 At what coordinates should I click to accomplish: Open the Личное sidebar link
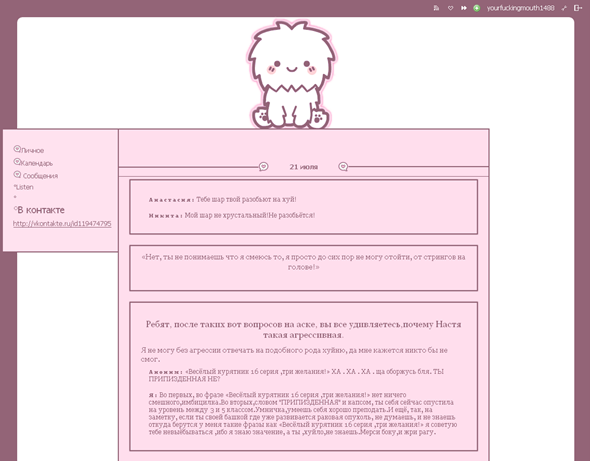(32, 151)
